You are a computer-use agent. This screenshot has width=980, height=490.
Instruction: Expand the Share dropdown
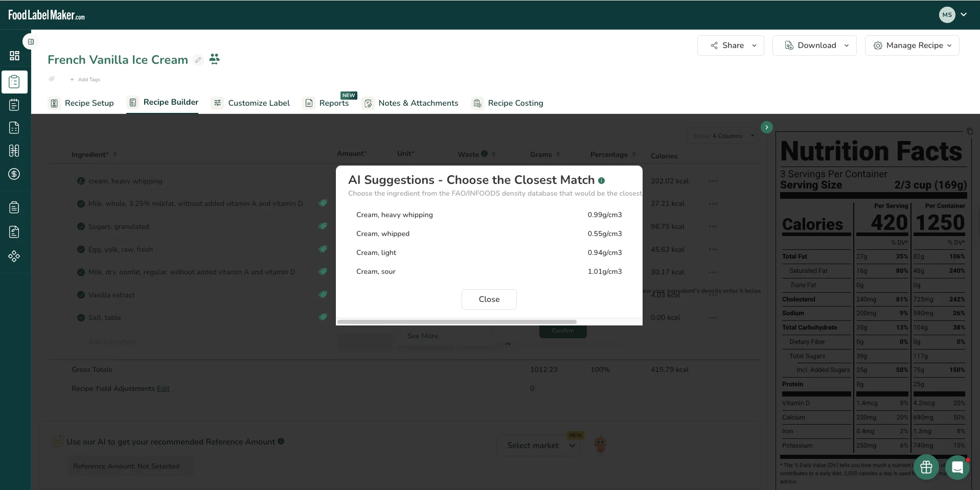click(731, 45)
